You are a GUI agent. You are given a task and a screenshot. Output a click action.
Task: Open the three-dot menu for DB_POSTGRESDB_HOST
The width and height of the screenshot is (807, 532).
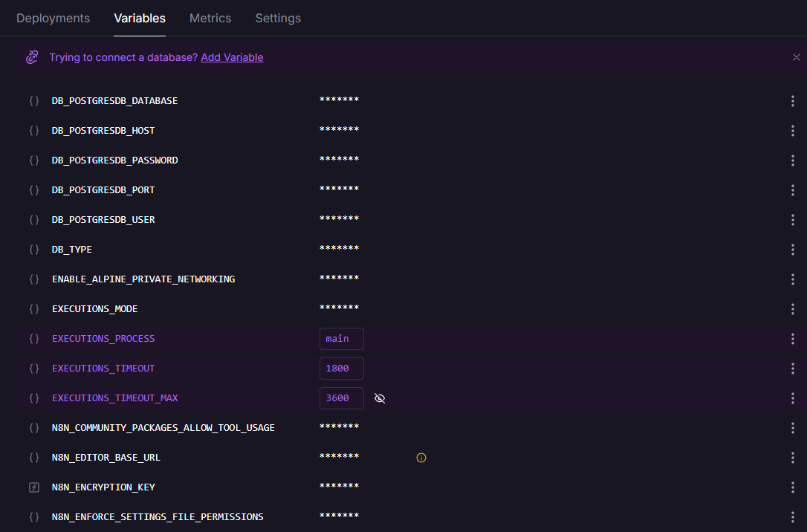click(x=793, y=131)
